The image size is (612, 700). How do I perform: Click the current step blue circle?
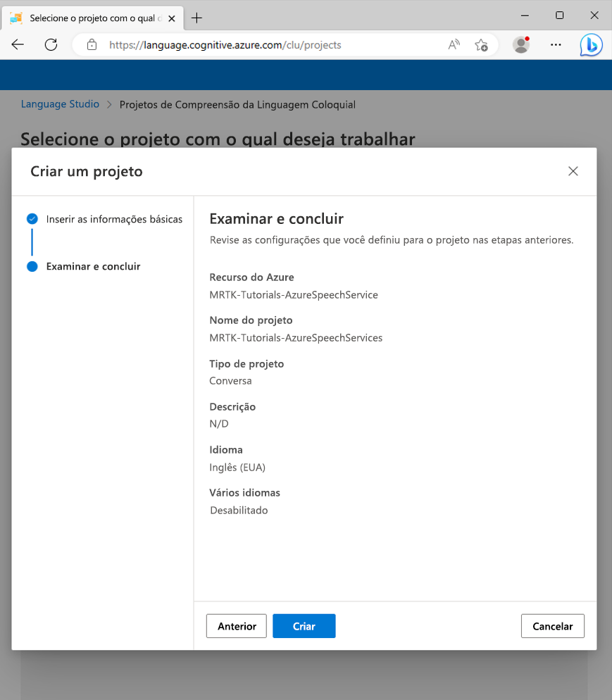click(x=32, y=266)
